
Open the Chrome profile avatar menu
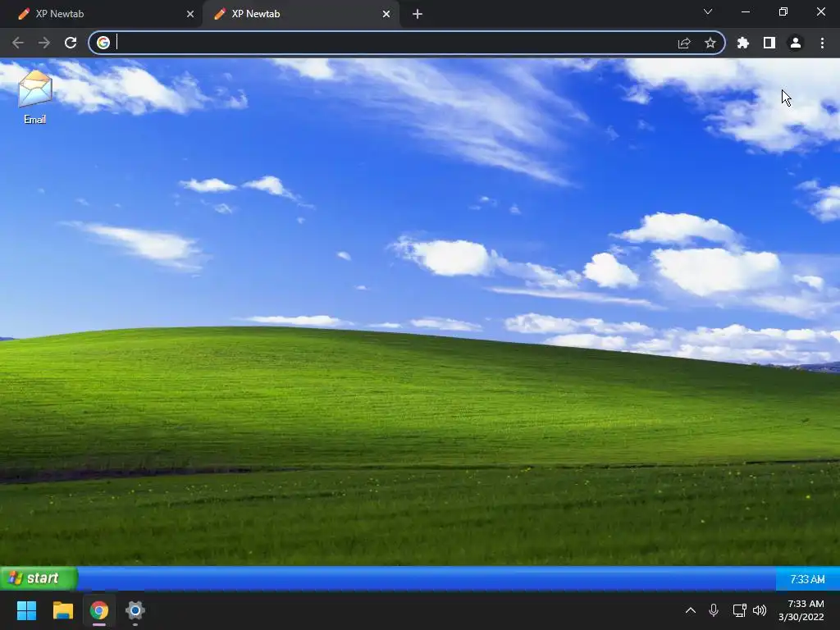tap(796, 43)
